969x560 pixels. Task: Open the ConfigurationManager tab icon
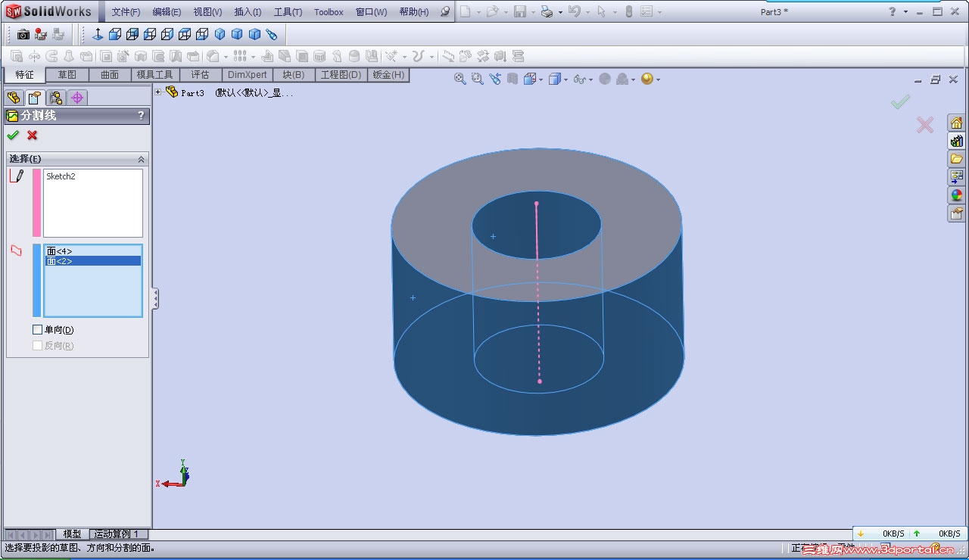pyautogui.click(x=55, y=98)
